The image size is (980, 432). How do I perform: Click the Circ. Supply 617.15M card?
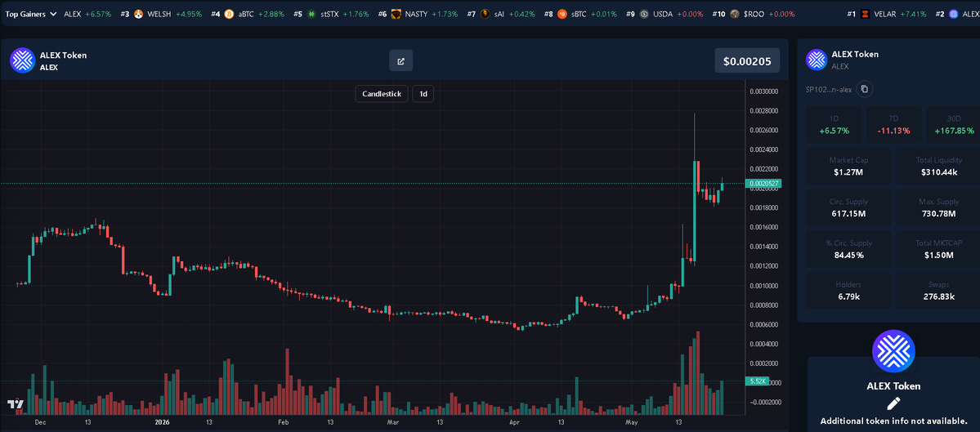point(849,207)
